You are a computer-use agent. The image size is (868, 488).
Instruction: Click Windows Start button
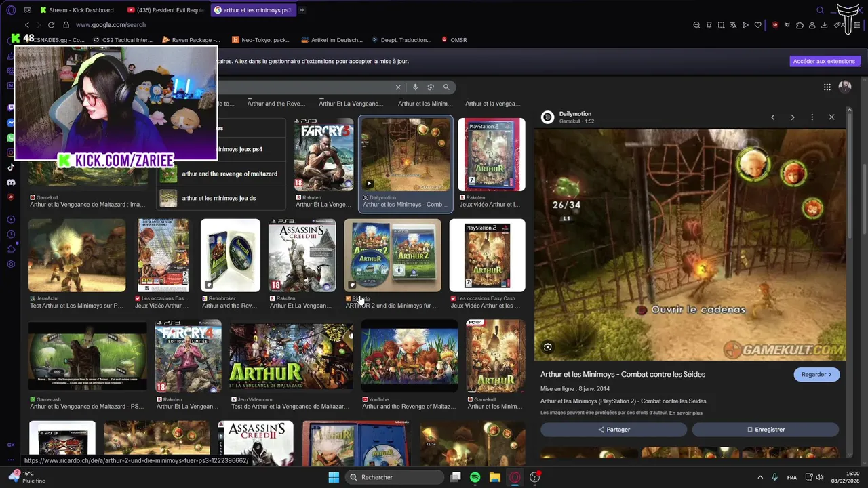coord(334,477)
